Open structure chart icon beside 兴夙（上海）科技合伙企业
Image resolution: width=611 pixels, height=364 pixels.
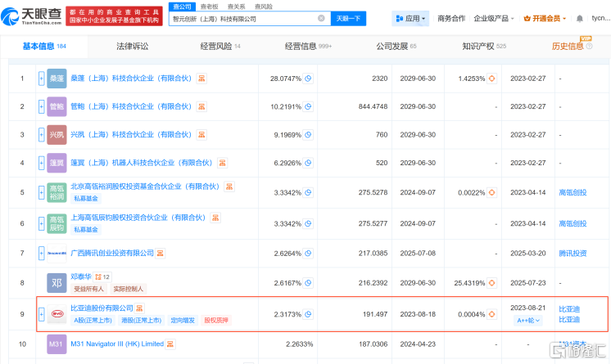click(x=201, y=135)
